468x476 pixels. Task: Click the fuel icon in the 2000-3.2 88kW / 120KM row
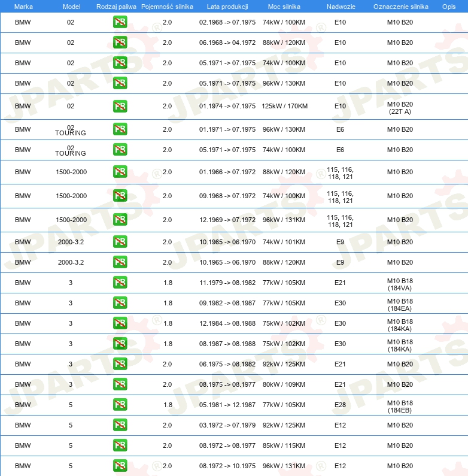120,262
